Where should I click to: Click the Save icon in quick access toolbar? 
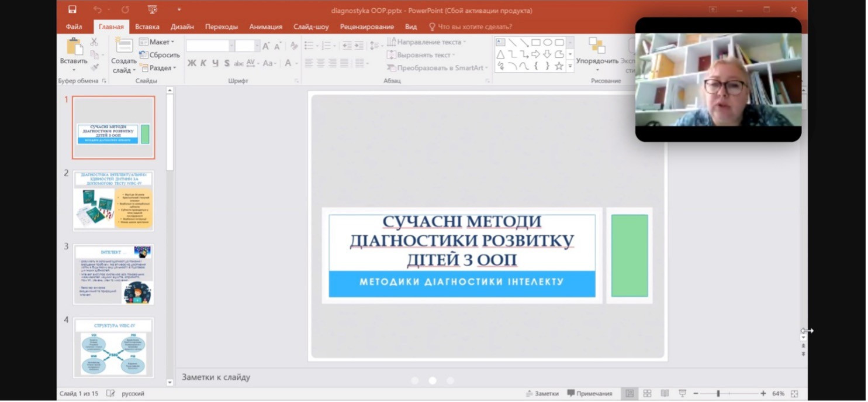click(x=72, y=9)
